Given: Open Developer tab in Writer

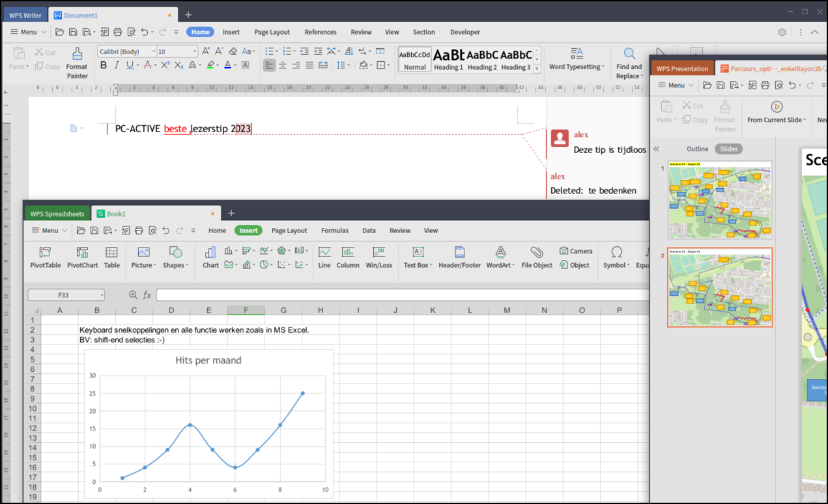Looking at the screenshot, I should 465,32.
